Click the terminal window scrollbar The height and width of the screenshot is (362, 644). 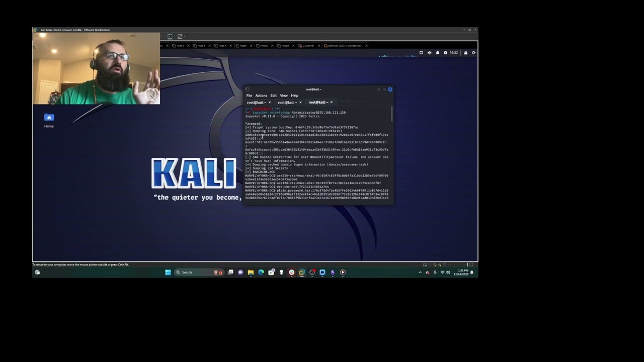(391, 114)
